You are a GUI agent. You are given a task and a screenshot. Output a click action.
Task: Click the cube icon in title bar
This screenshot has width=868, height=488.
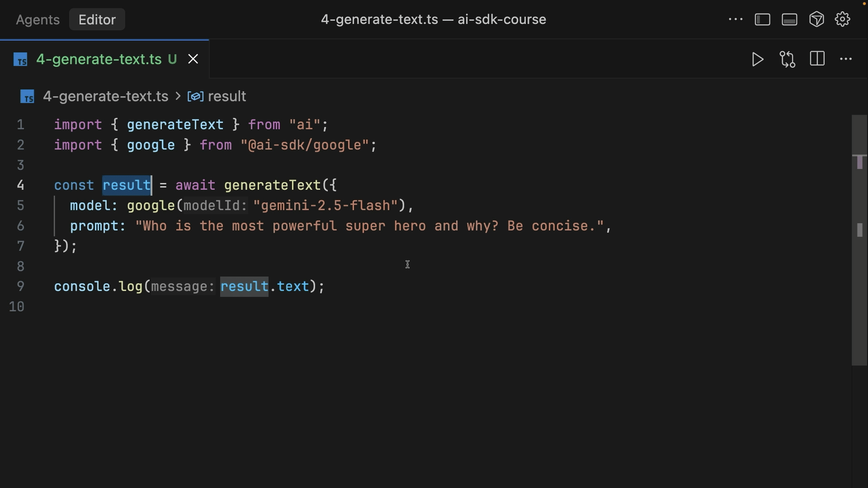(816, 19)
